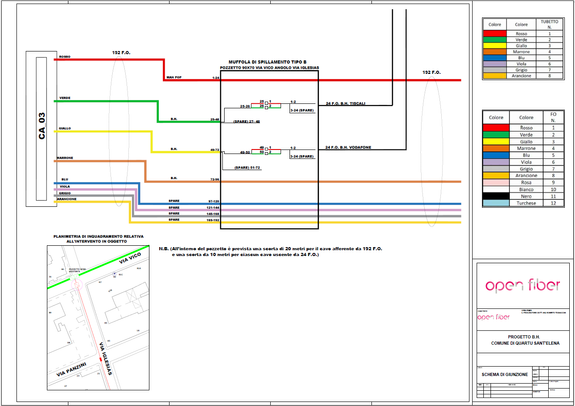Image resolution: width=575 pixels, height=406 pixels.
Task: Click the 192 F.O. label above the left ellipse
Action: [x=121, y=53]
